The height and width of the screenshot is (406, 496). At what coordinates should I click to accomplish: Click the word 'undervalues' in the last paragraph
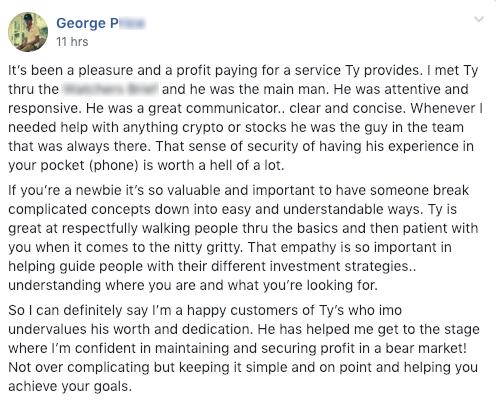[x=47, y=329]
